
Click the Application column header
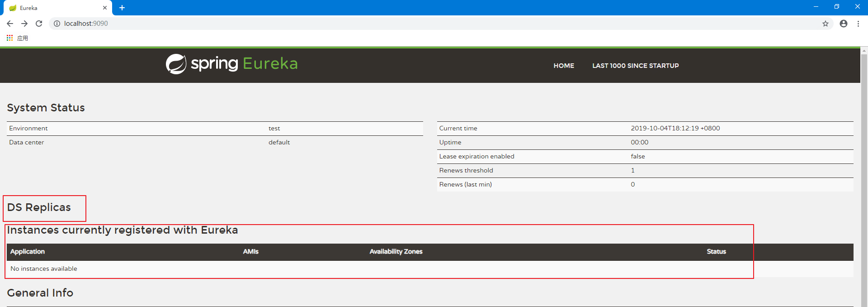point(28,252)
